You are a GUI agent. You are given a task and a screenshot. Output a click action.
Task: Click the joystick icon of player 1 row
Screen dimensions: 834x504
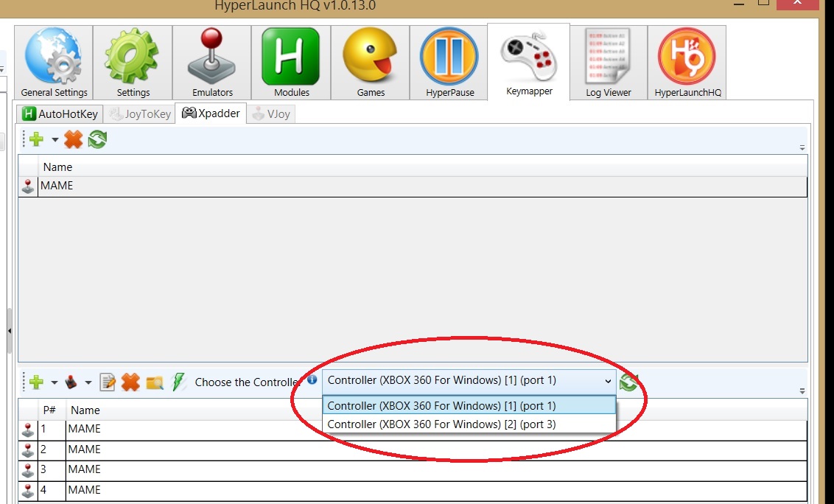(28, 430)
